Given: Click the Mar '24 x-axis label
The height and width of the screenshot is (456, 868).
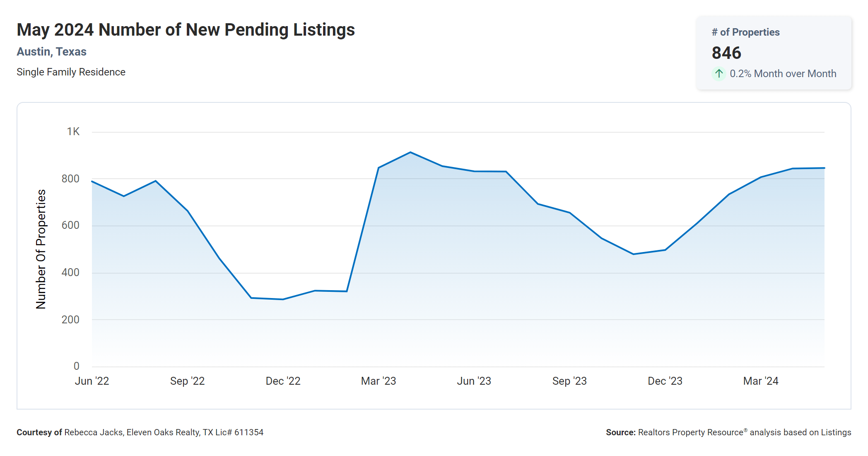Looking at the screenshot, I should tap(761, 381).
